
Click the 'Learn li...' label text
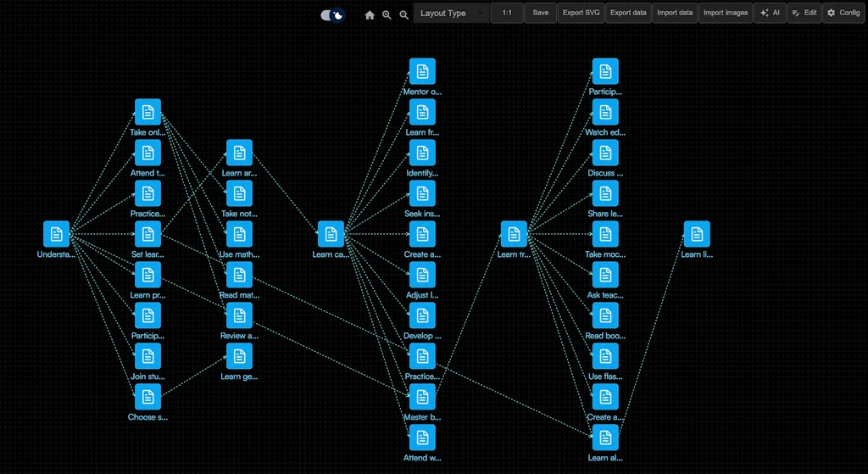[697, 254]
